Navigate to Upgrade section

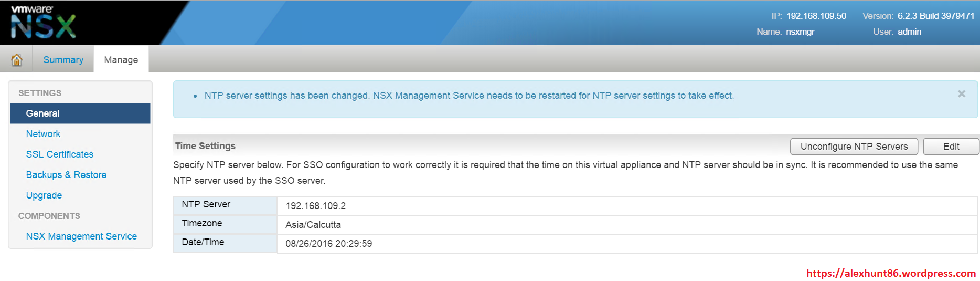(x=44, y=195)
